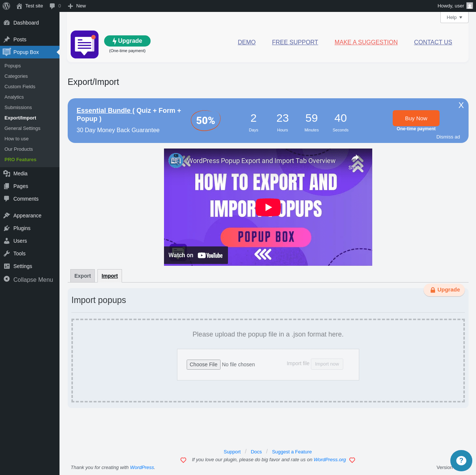This screenshot has width=476, height=475.
Task: Expand the Help dropdown
Action: click(x=454, y=17)
